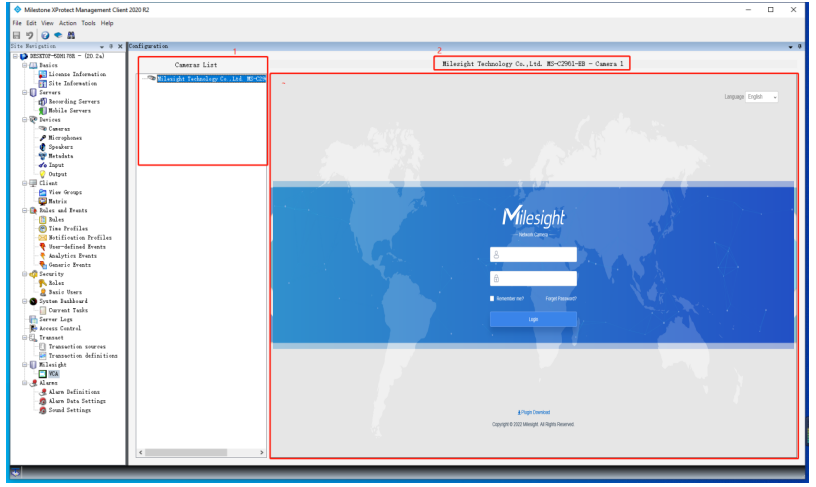
Task: Click the Login button
Action: pos(533,319)
